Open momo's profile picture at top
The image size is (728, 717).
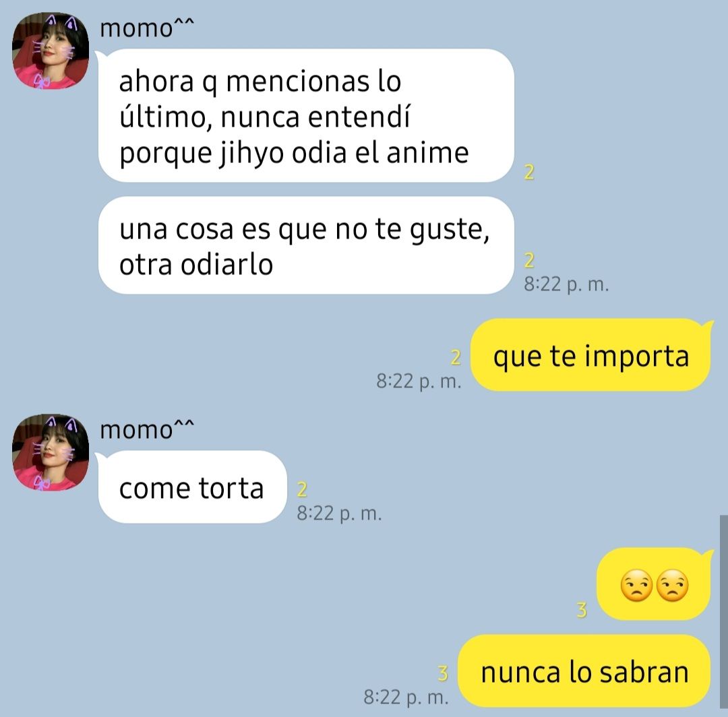(50, 51)
